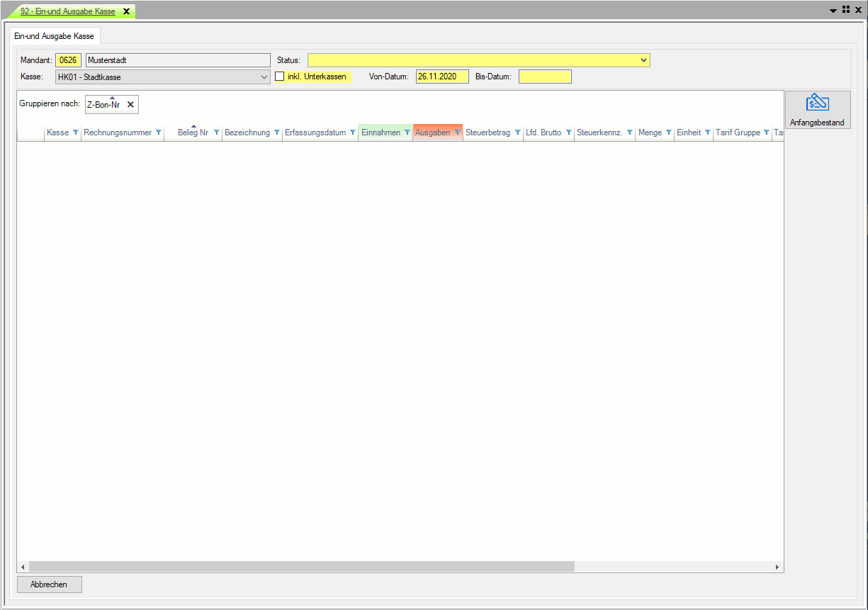
Task: Click filter icon on Beleg Nr column
Action: pos(216,132)
